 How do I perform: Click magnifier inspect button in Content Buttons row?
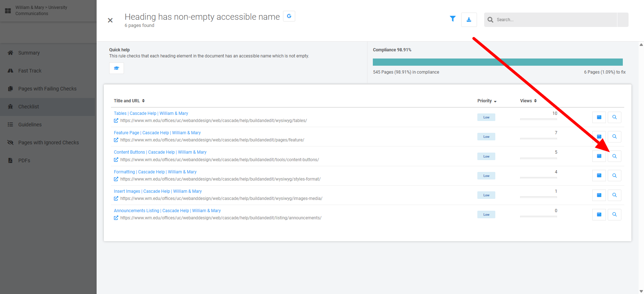tap(615, 156)
